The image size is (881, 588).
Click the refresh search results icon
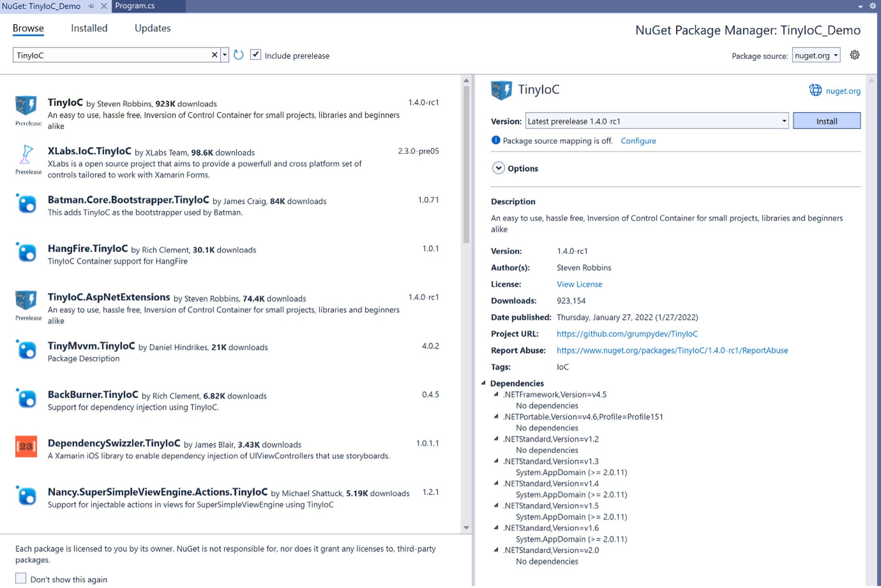coord(239,55)
